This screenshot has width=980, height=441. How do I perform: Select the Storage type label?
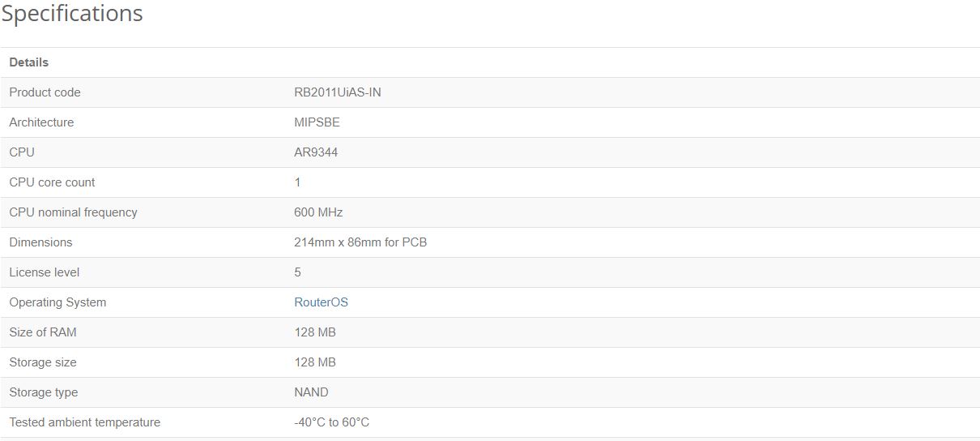click(44, 392)
